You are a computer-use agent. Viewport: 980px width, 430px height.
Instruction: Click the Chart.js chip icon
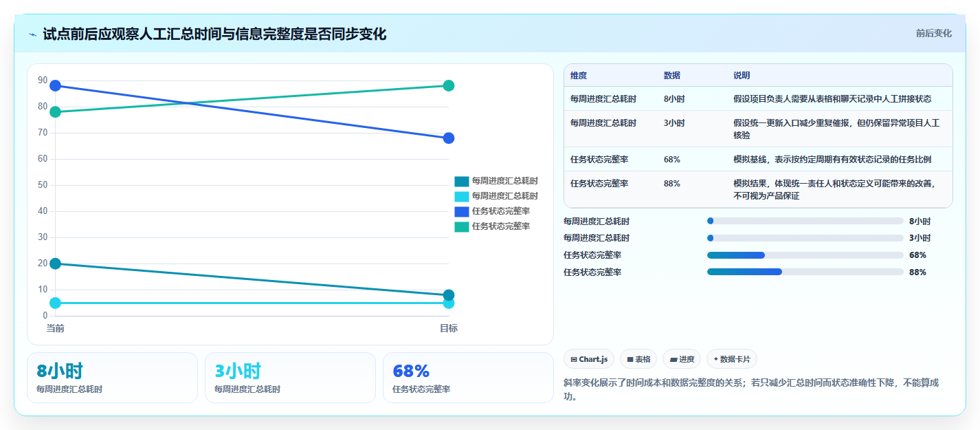pyautogui.click(x=574, y=359)
